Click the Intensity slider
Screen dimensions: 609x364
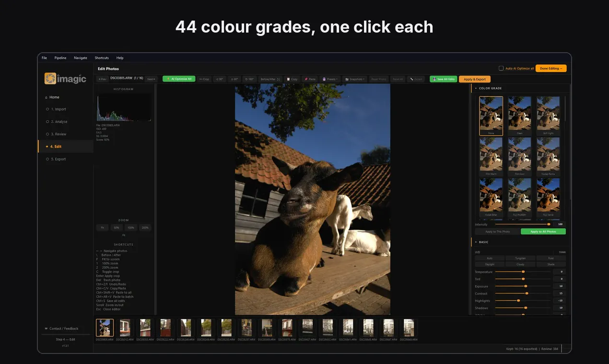pos(523,224)
